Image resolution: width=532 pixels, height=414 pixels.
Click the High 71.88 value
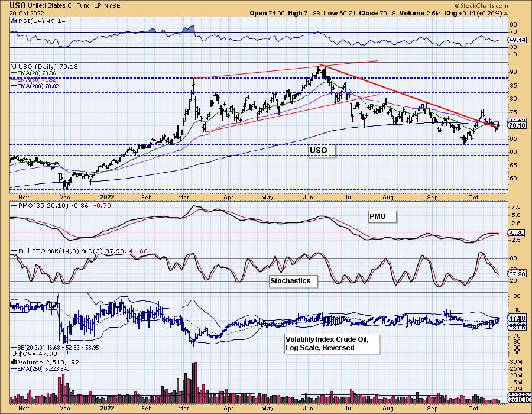[304, 13]
